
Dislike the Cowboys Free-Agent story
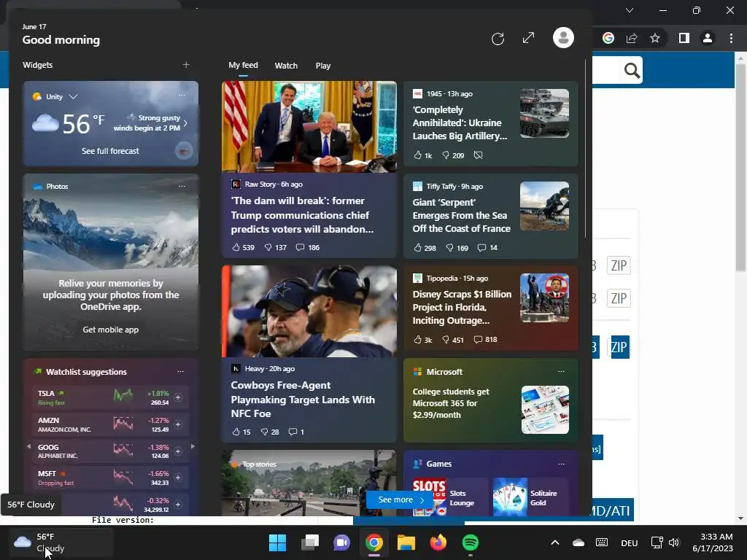pyautogui.click(x=270, y=432)
